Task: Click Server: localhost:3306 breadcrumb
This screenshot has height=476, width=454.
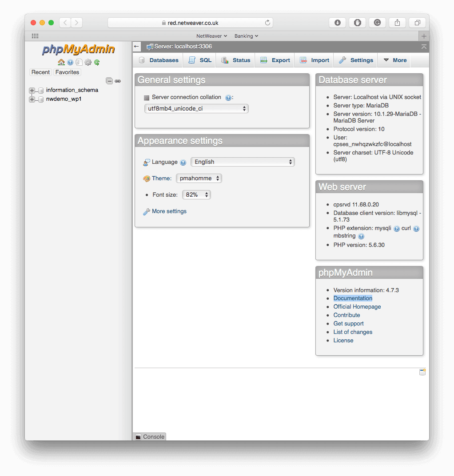Action: pyautogui.click(x=183, y=47)
